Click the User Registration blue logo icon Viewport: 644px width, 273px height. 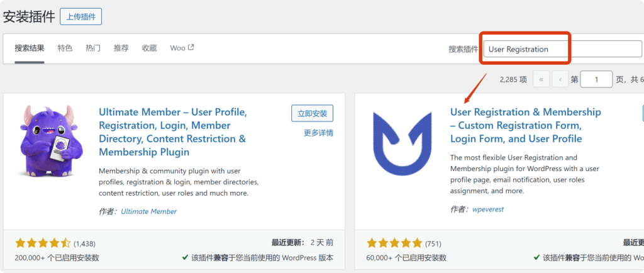click(x=402, y=143)
